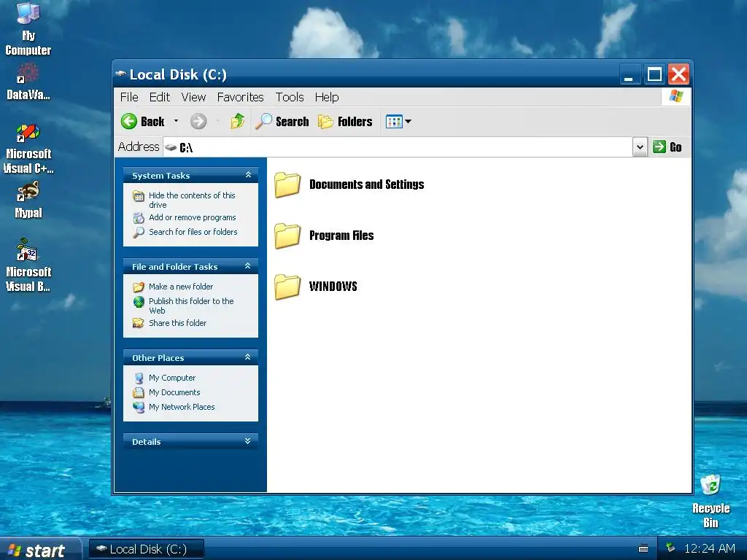Click the system tray notification icon

671,548
